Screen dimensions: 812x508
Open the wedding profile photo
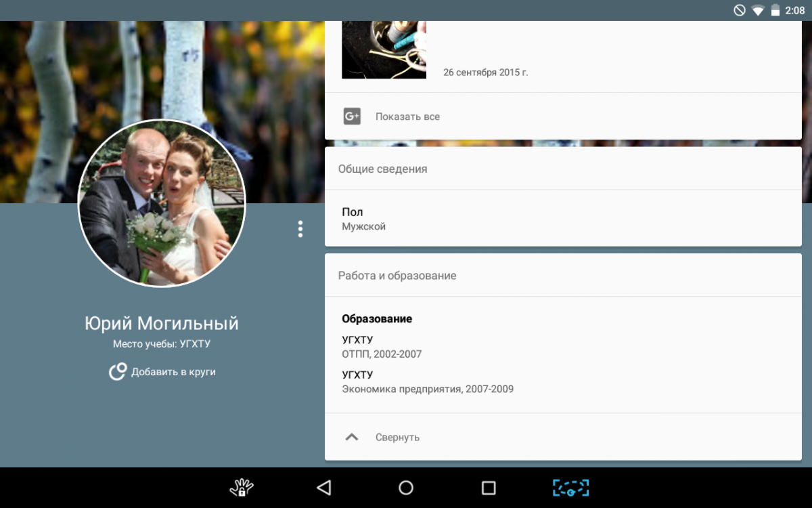point(162,203)
